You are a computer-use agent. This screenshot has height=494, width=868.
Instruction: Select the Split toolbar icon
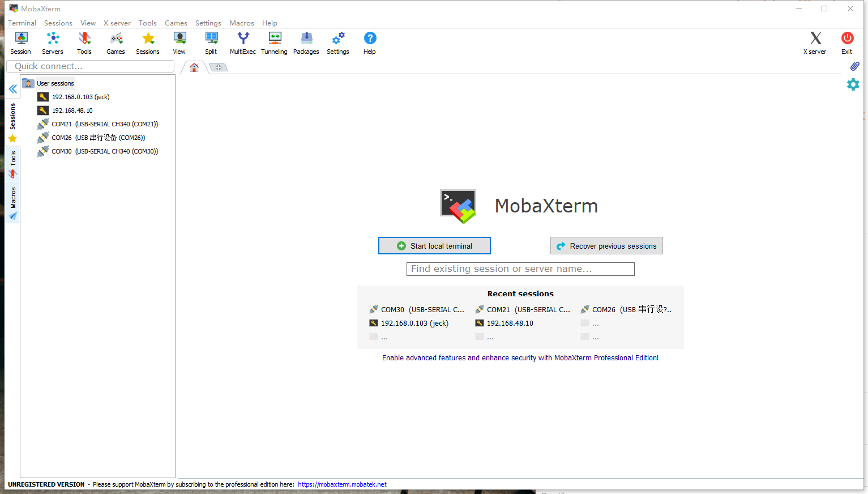coord(211,43)
